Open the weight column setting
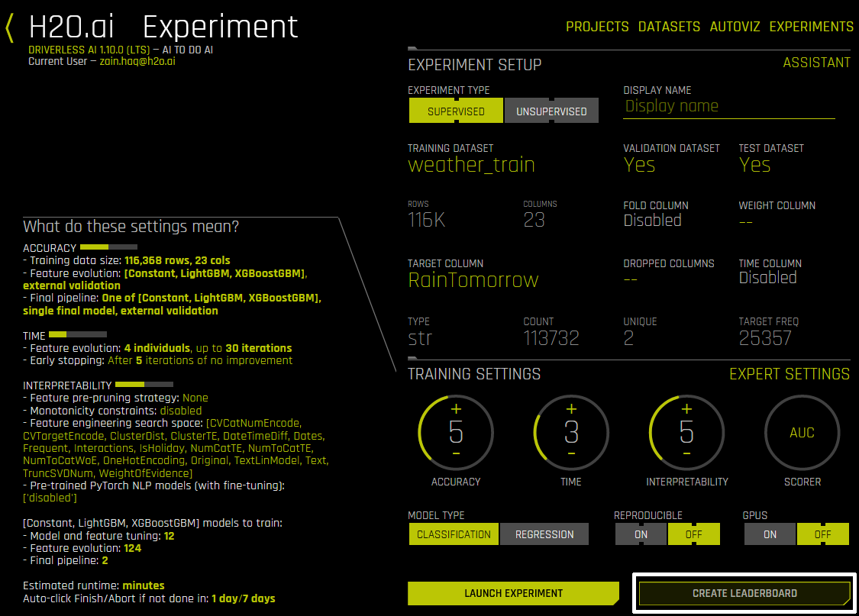This screenshot has height=616, width=859. tap(745, 222)
